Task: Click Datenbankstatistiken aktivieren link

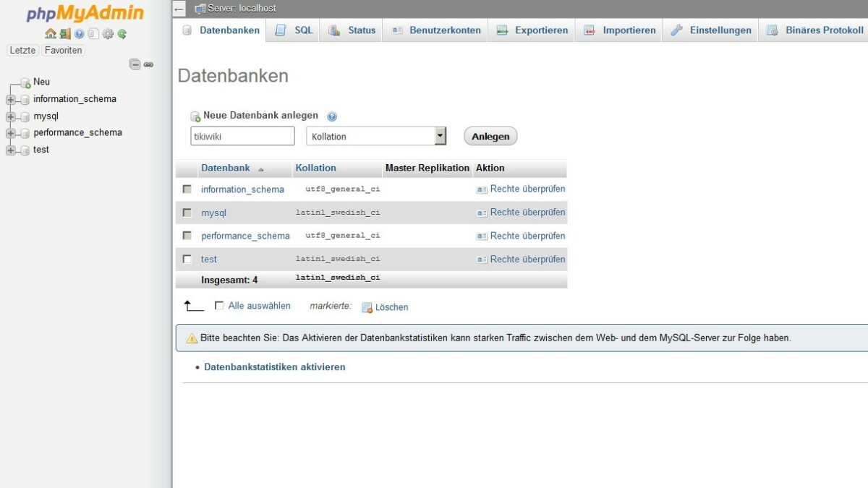Action: 275,367
